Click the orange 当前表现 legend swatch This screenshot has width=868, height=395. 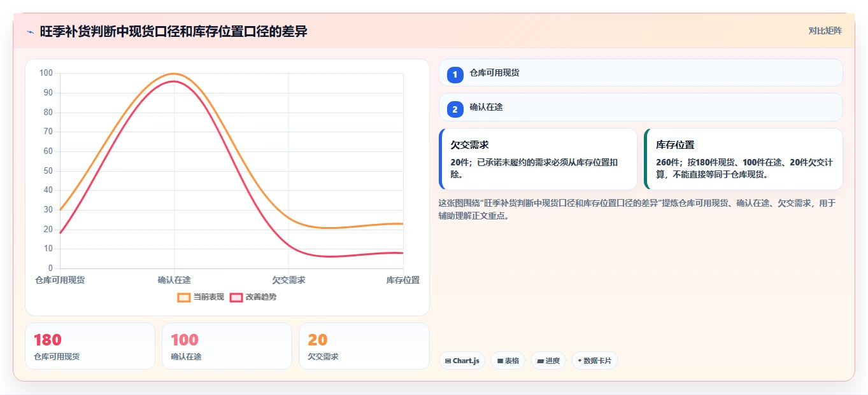pyautogui.click(x=184, y=297)
